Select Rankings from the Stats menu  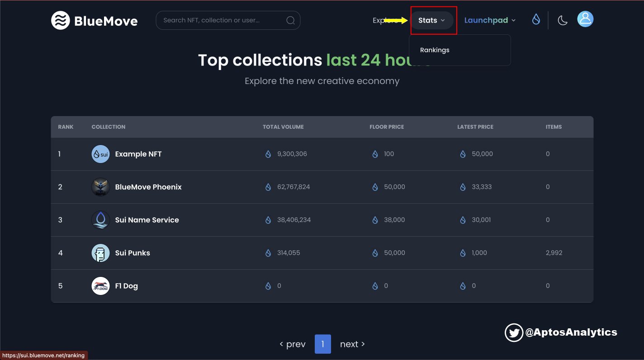[435, 50]
